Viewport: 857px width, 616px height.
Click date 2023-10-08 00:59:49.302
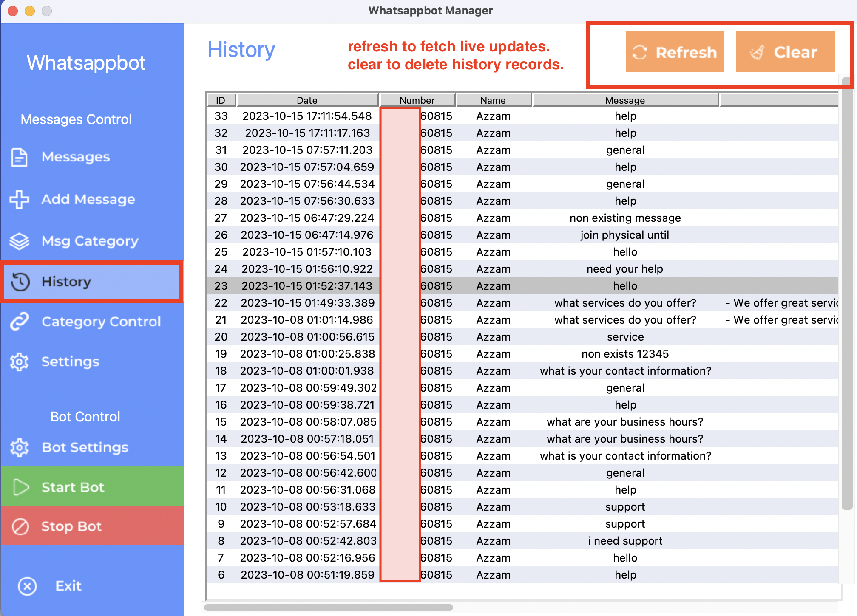click(x=308, y=388)
